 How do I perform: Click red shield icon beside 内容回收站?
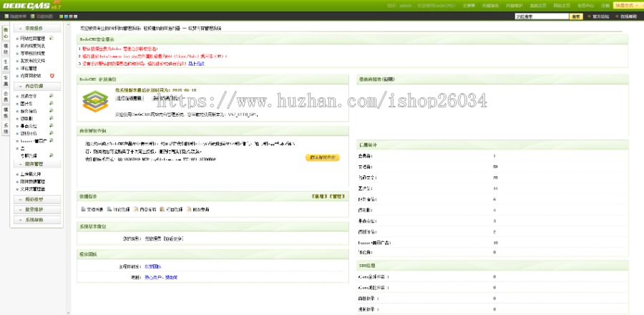pos(52,76)
